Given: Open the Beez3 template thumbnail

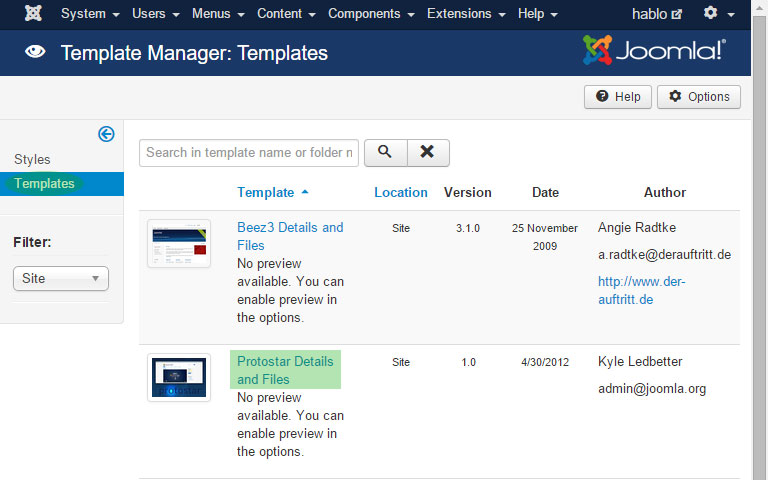Looking at the screenshot, I should [179, 243].
